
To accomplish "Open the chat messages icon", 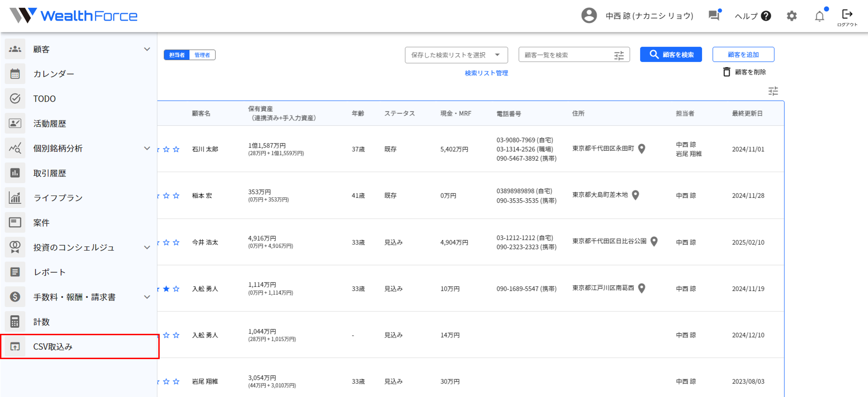I will [714, 16].
